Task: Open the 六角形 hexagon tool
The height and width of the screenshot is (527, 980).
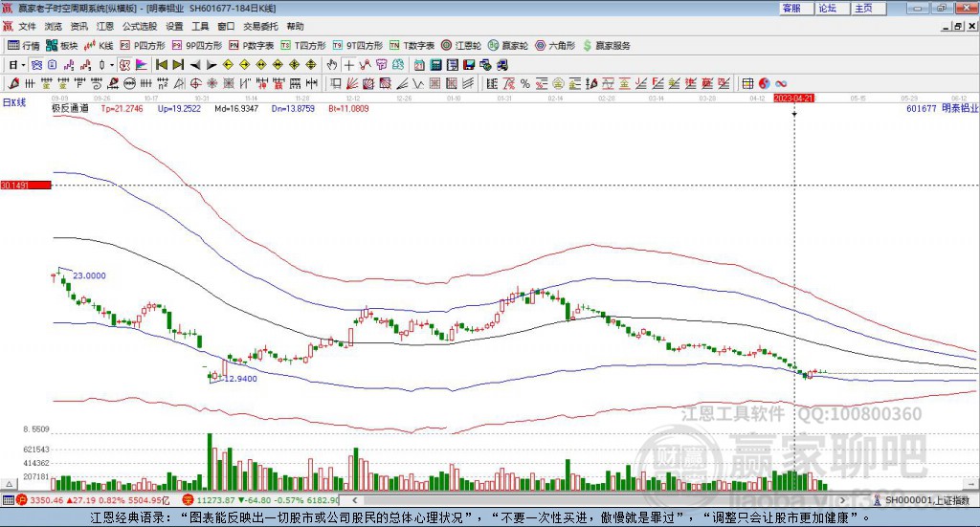Action: click(555, 45)
